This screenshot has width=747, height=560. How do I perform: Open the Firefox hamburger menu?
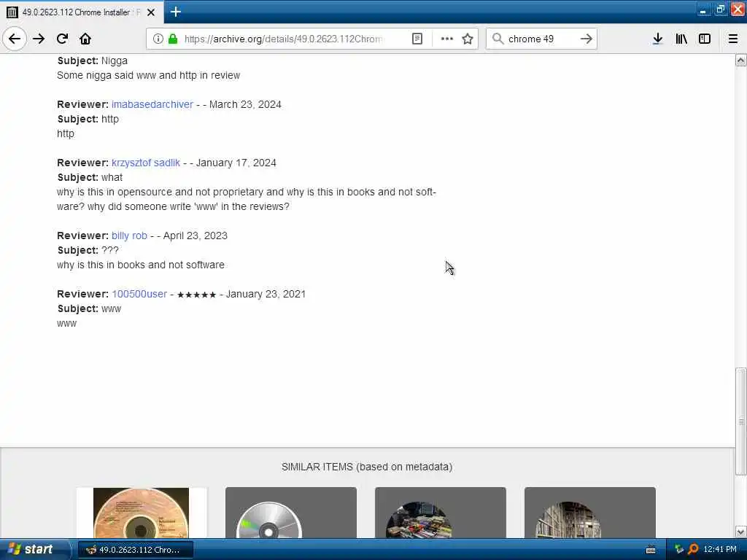click(x=733, y=39)
